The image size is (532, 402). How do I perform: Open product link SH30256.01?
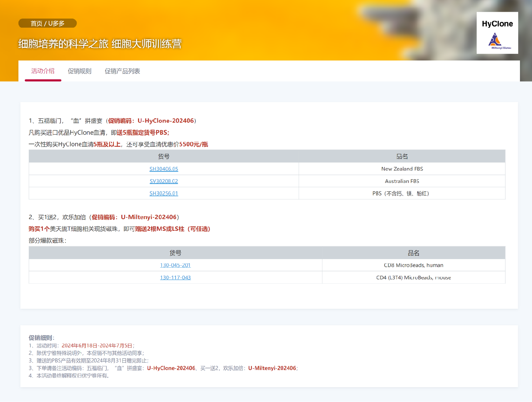point(164,194)
